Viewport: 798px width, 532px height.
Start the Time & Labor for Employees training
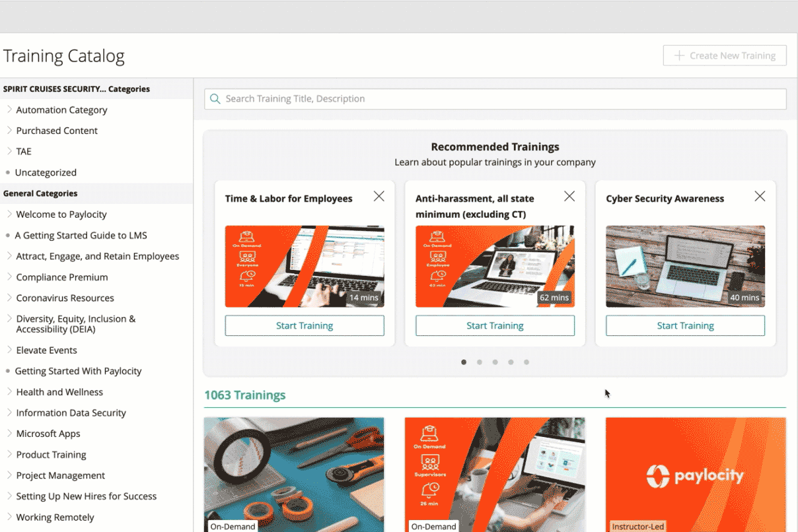[305, 325]
